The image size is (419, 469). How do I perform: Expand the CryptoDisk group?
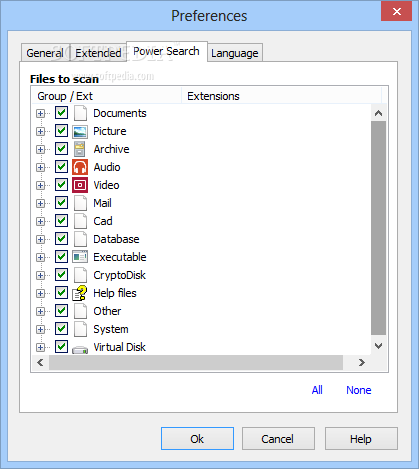(x=40, y=276)
